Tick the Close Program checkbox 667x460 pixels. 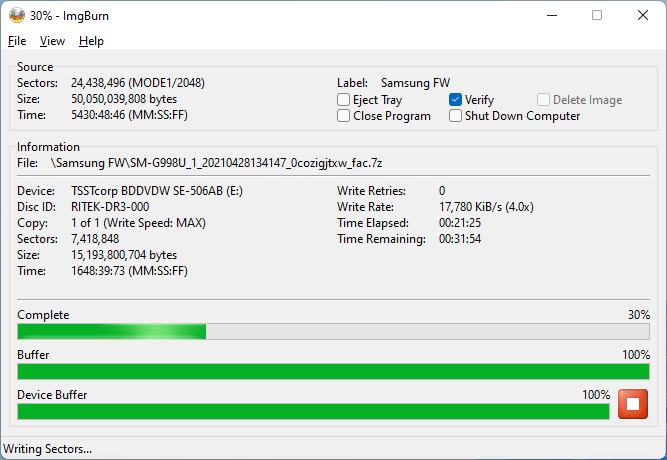344,116
